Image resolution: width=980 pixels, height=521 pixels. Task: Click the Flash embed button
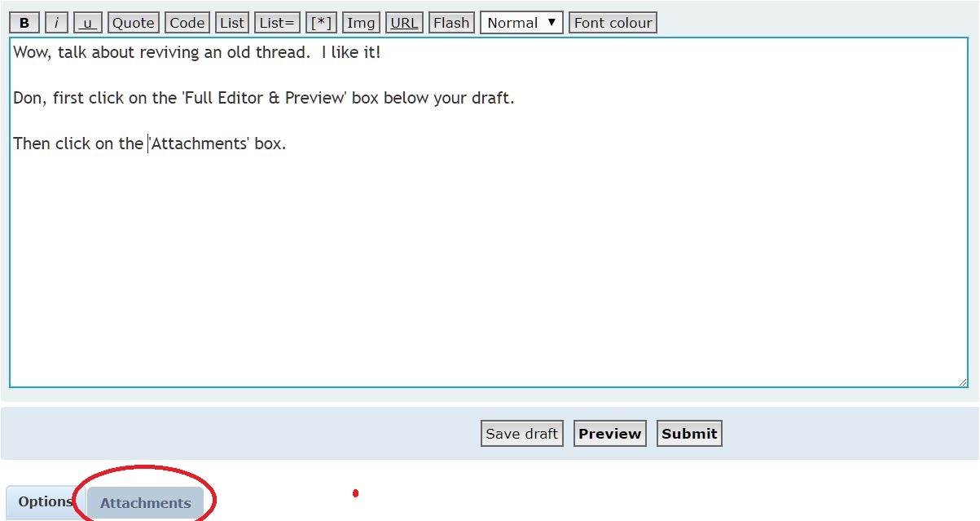(x=451, y=23)
